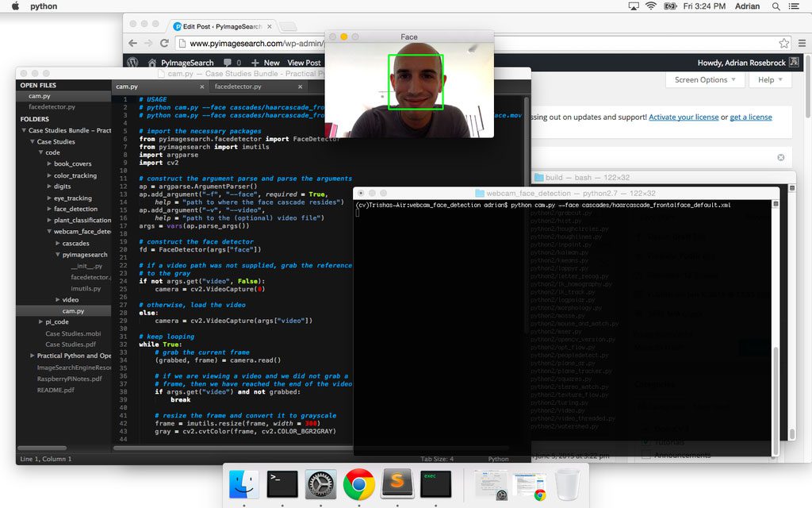This screenshot has height=508, width=812.
Task: Launch Google Chrome from the Dock
Action: [x=358, y=484]
